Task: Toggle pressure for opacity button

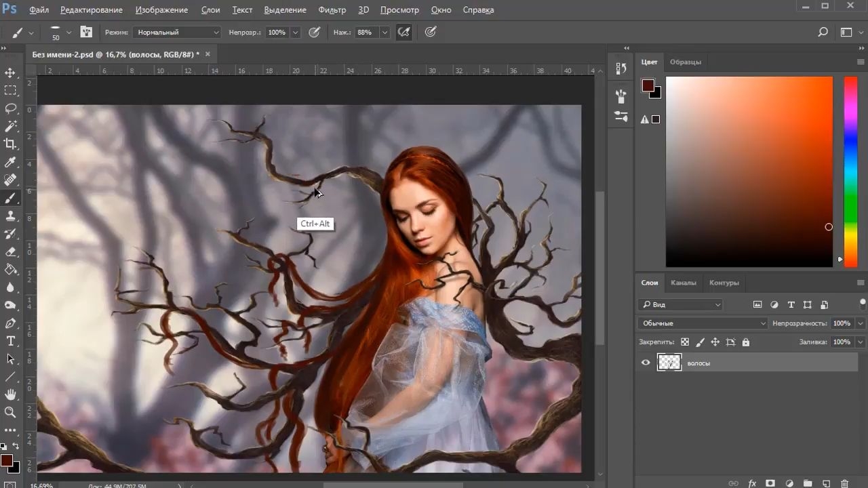Action: pos(314,32)
